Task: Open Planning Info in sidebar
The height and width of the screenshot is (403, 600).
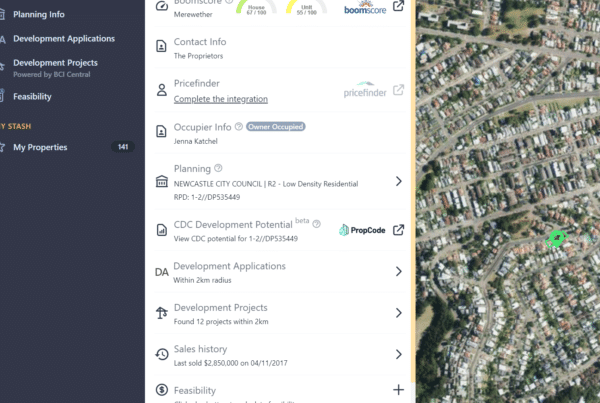Action: pos(39,15)
